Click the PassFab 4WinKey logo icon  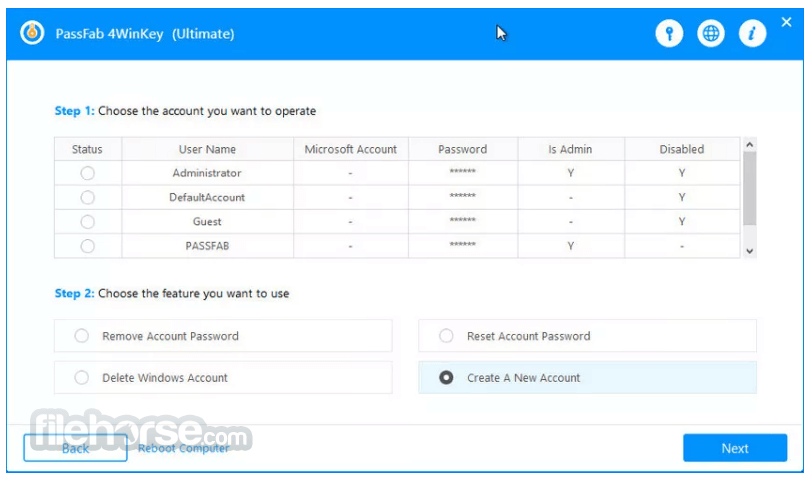click(x=32, y=33)
